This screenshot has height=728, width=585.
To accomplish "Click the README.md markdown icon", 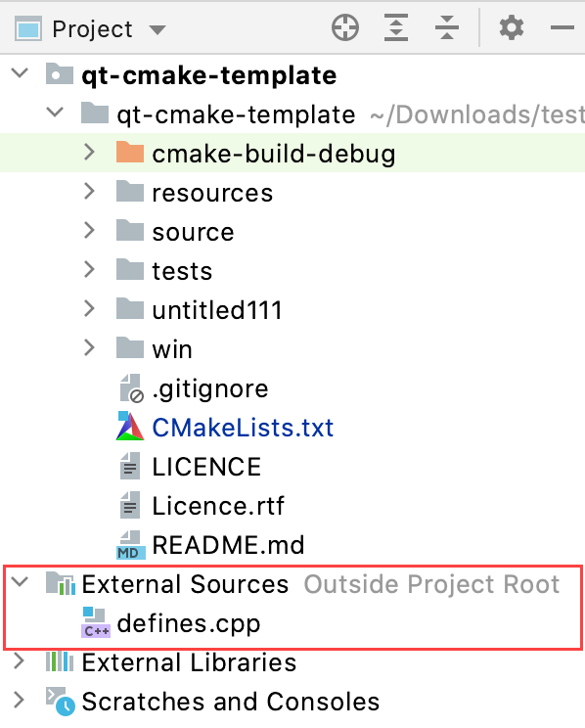I will (130, 545).
